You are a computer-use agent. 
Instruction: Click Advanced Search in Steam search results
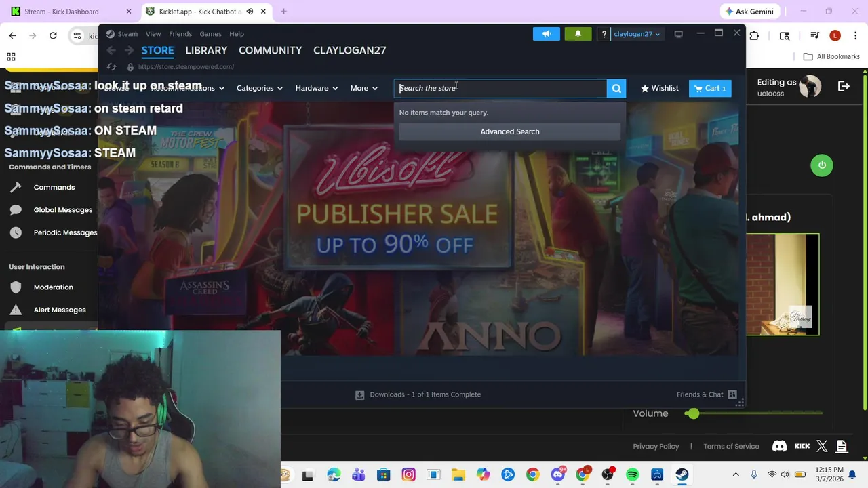click(x=510, y=131)
